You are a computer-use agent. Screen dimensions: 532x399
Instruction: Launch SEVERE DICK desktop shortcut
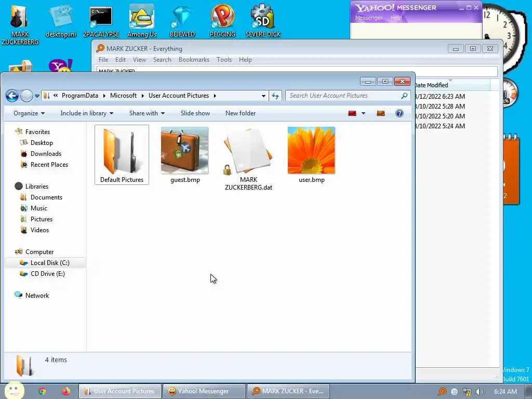pos(263,21)
